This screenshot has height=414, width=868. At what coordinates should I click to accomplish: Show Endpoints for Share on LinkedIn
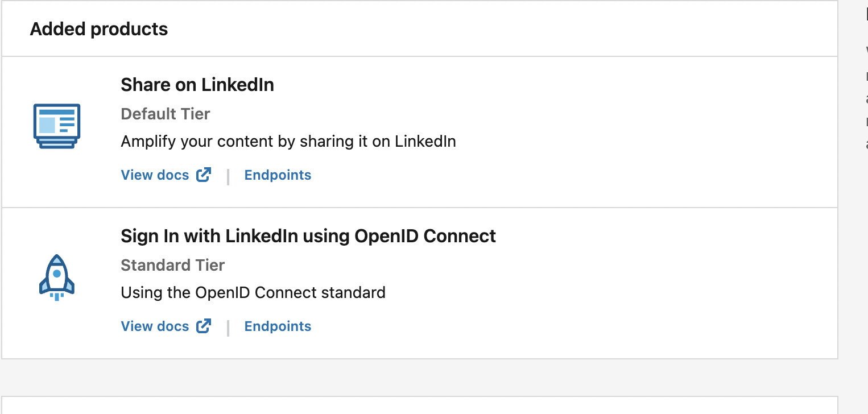278,175
